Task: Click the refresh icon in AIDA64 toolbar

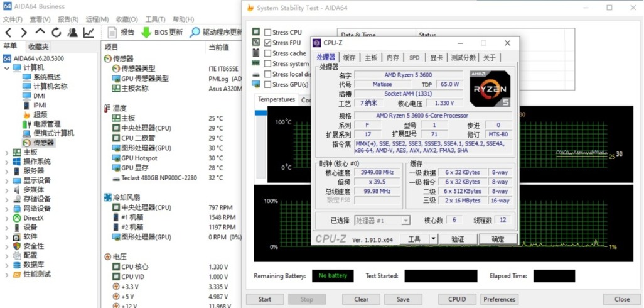Action: point(56,32)
